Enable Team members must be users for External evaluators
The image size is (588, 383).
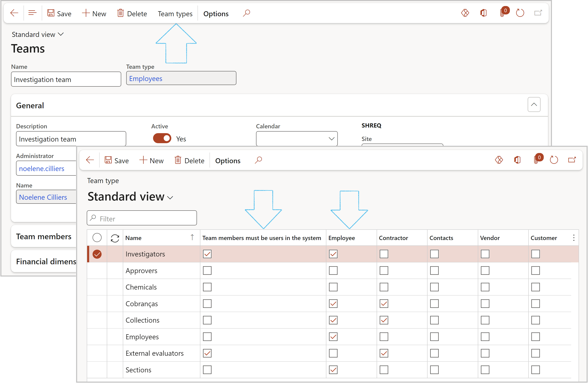tap(207, 353)
